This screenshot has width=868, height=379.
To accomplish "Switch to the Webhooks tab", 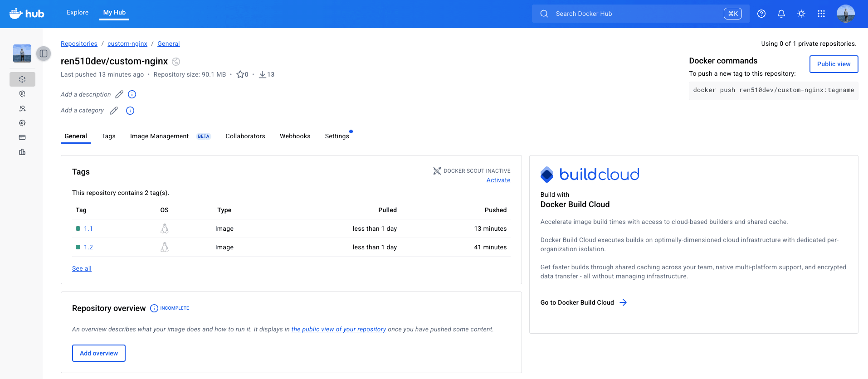I will [x=295, y=136].
